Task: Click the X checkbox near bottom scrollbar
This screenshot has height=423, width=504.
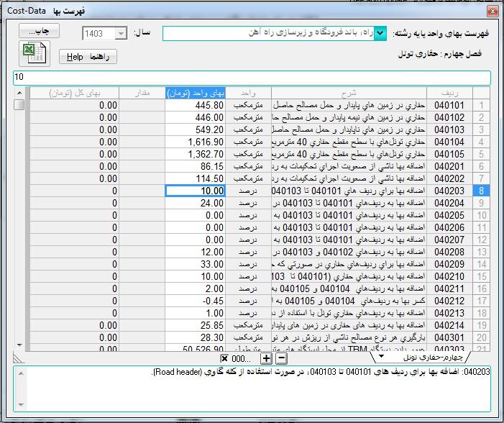Action: 225,358
